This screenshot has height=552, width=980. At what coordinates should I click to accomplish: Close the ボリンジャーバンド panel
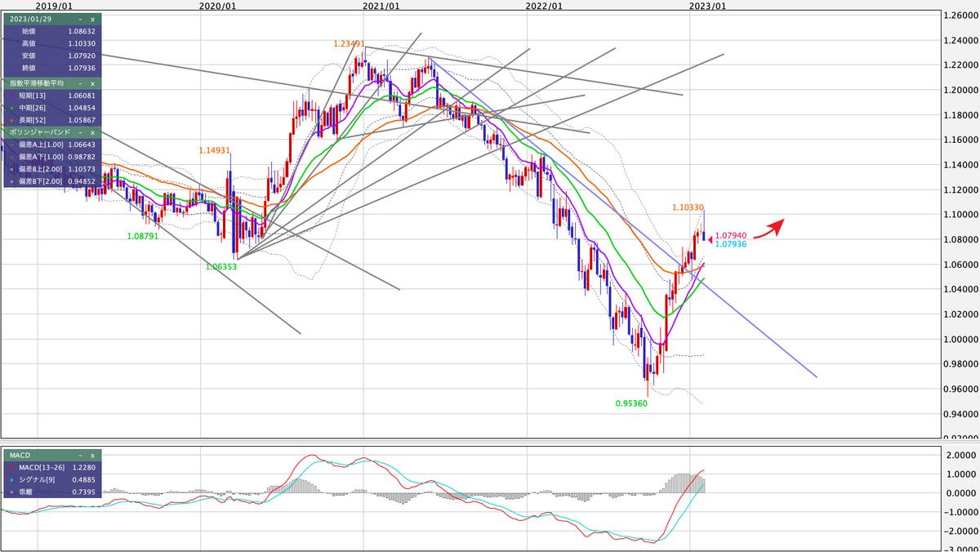coord(92,131)
